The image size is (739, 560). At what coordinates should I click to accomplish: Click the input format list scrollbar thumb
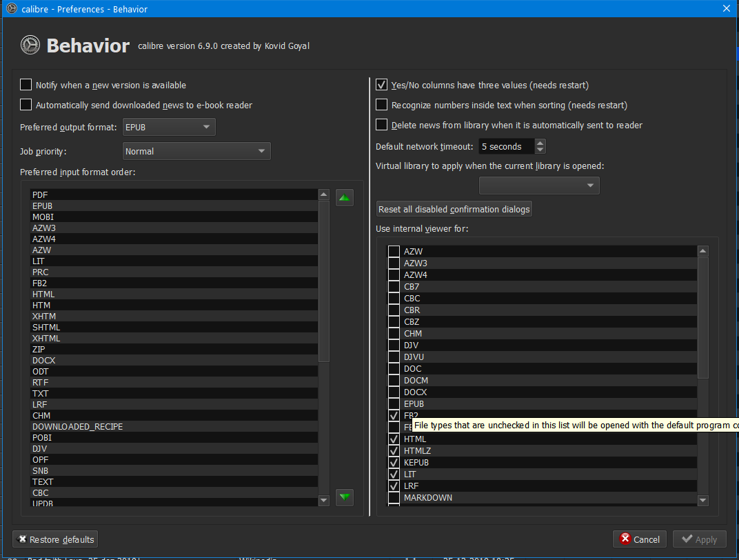[324, 281]
